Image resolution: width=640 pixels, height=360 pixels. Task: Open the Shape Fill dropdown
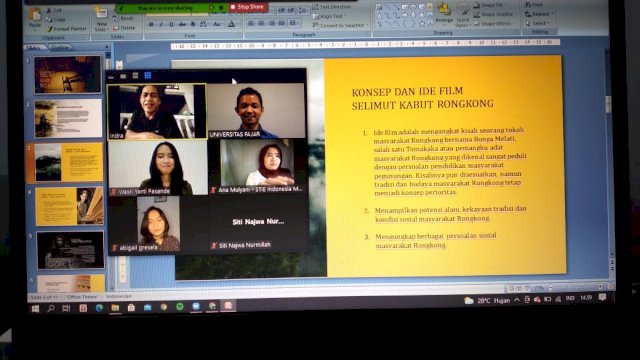489,5
